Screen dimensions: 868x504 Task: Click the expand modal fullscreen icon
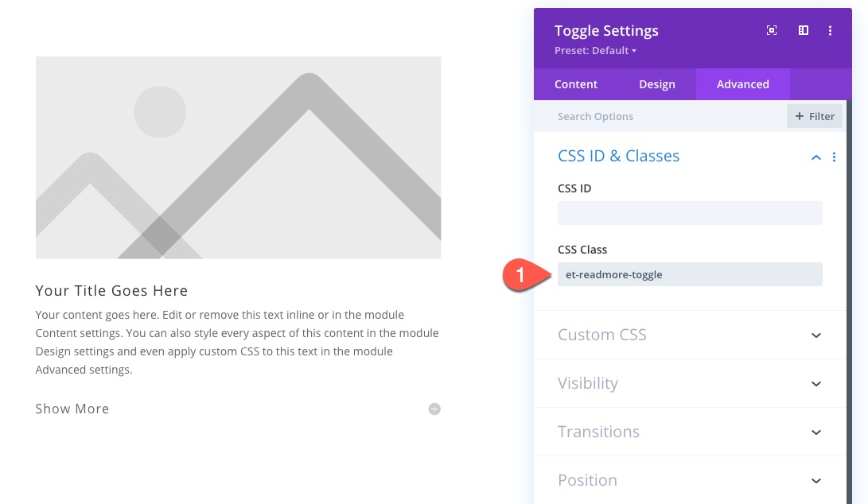(771, 31)
